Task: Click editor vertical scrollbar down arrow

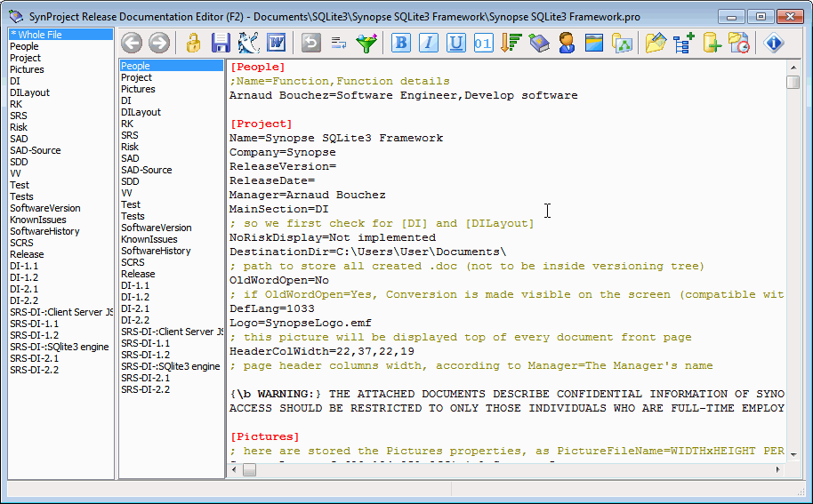Action: [x=793, y=454]
